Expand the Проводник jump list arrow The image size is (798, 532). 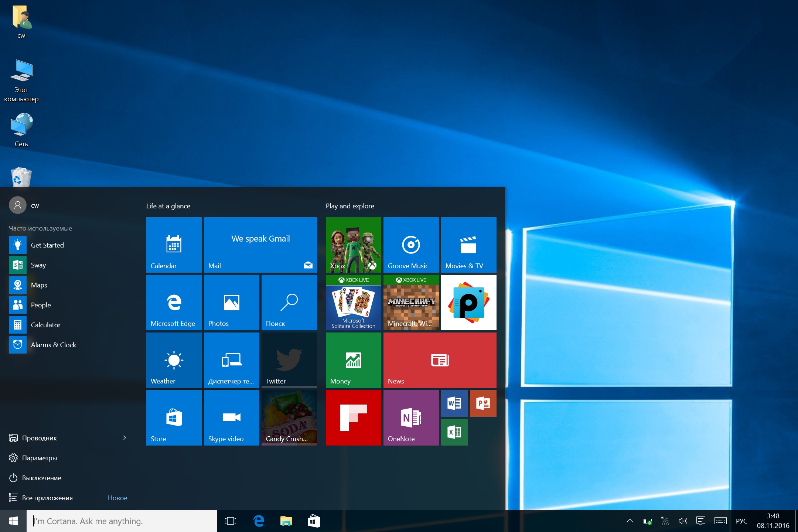125,438
